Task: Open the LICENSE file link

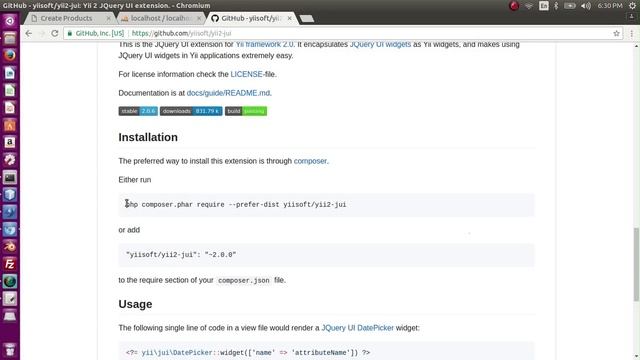Action: click(247, 74)
